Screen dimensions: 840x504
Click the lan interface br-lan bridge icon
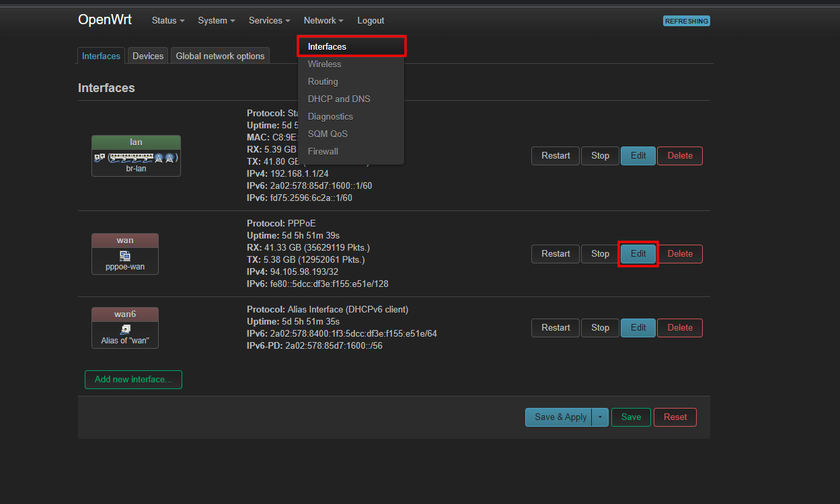pyautogui.click(x=136, y=157)
